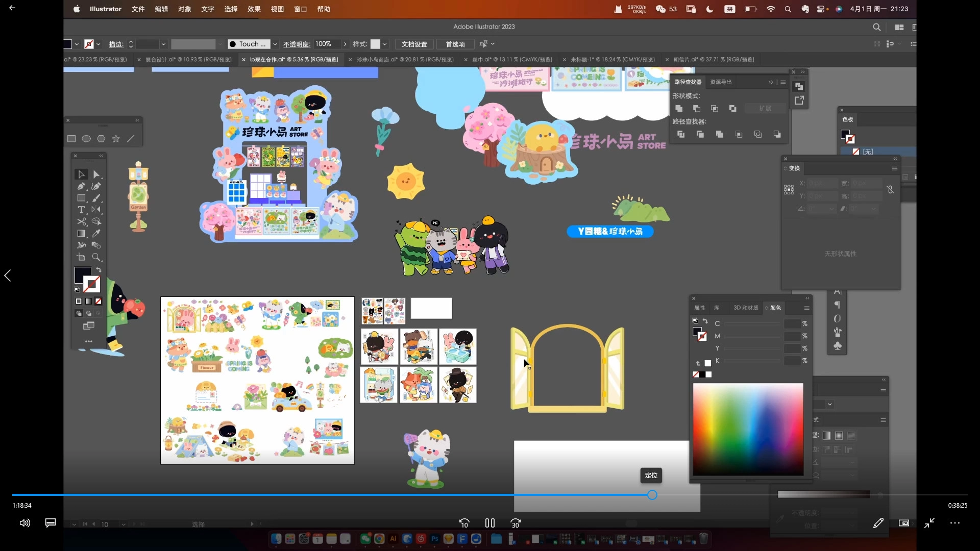Open the Touch brush definition dropdown

coord(275,44)
